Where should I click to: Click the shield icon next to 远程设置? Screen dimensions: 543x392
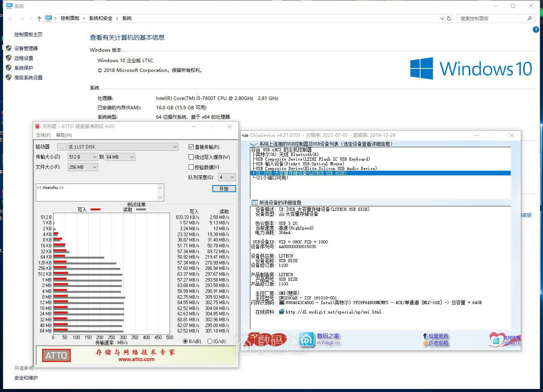point(9,58)
